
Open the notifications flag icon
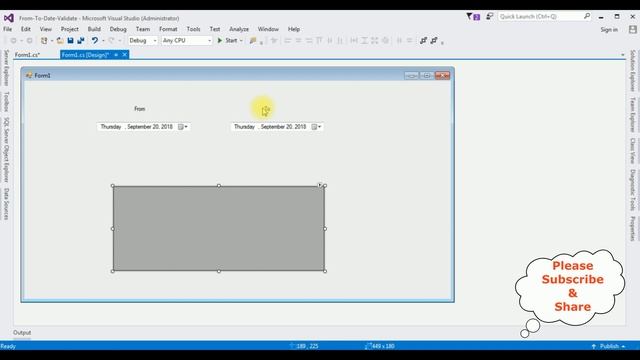point(473,16)
